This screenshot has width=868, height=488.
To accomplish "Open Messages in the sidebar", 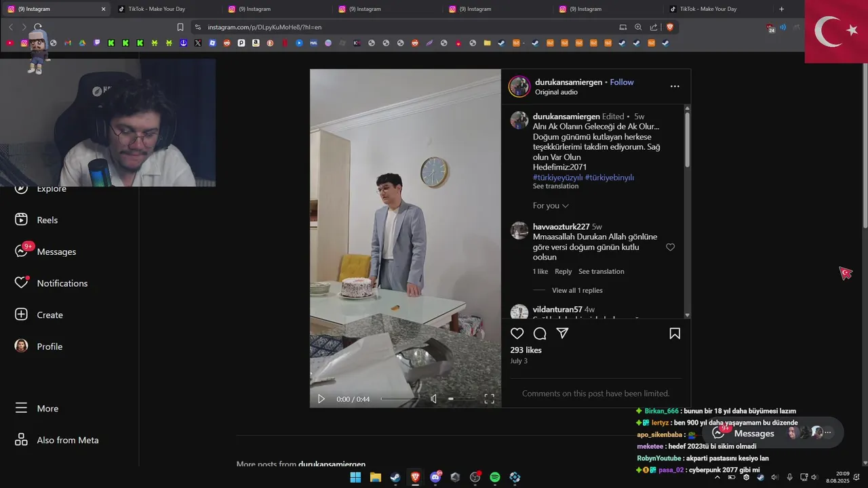I will 45,251.
